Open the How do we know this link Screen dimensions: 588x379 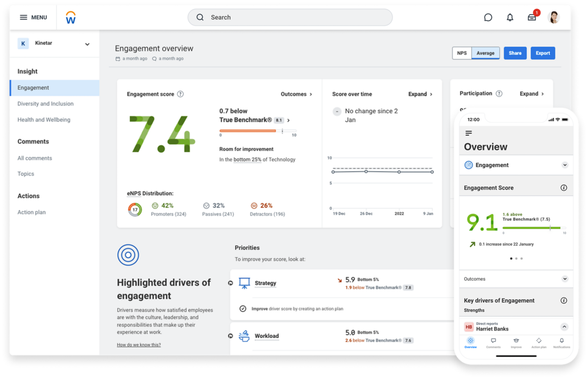click(x=139, y=345)
